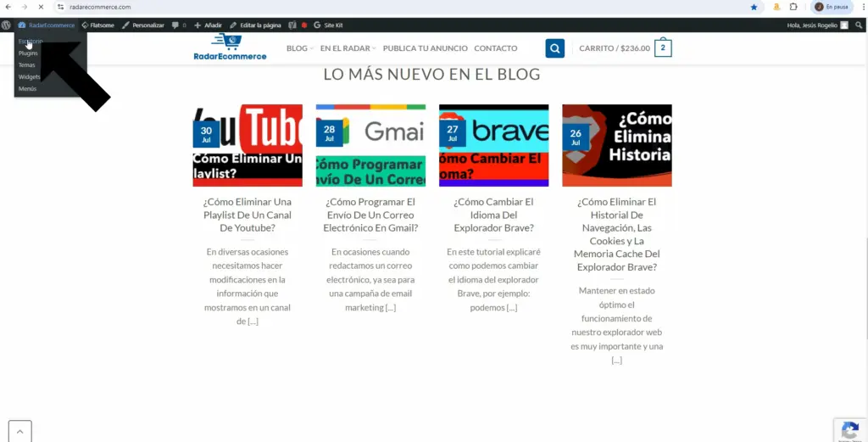Open '¿Cómo Cambiar El Idioma' post title
This screenshot has height=442, width=868.
[x=494, y=215]
